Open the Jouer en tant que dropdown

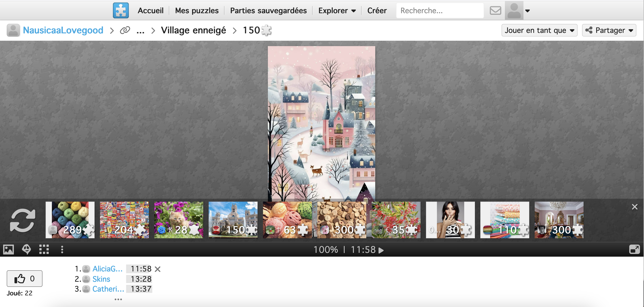(x=539, y=30)
